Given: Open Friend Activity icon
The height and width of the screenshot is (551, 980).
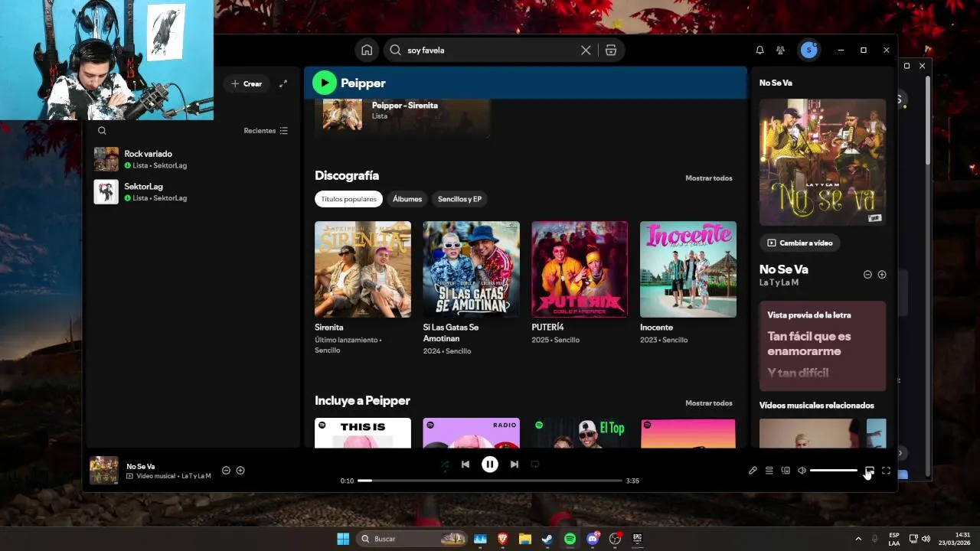Looking at the screenshot, I should (780, 50).
